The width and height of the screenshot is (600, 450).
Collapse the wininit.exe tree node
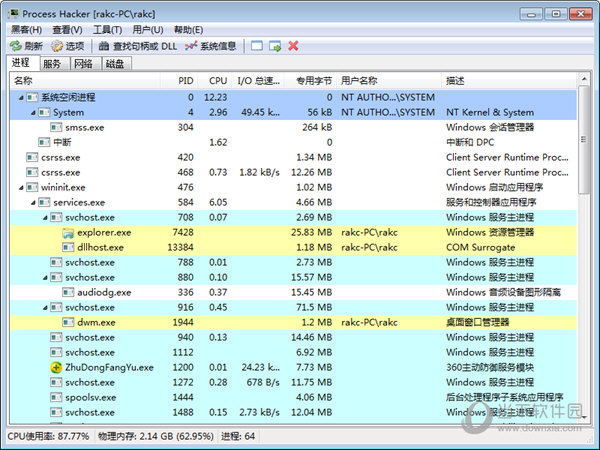pyautogui.click(x=21, y=188)
